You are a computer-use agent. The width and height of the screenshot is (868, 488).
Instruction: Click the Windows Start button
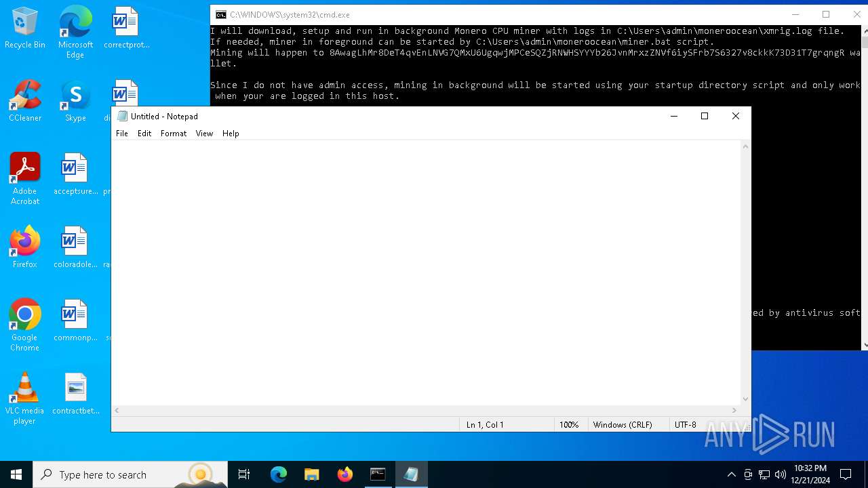click(16, 474)
